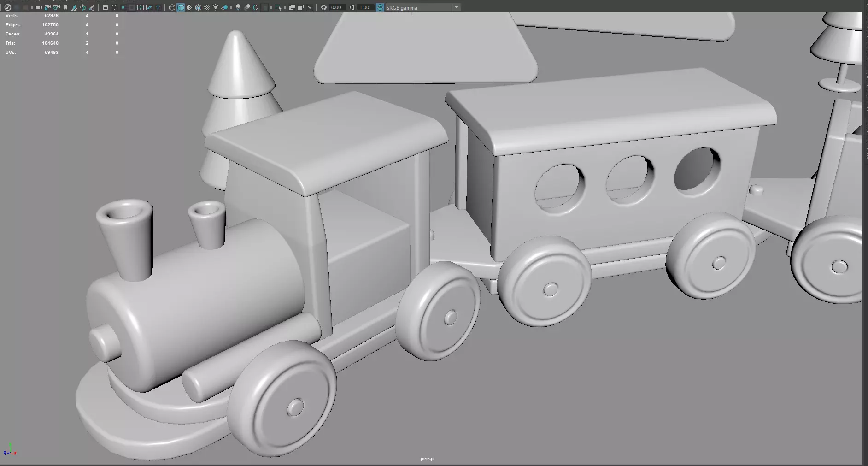868x466 pixels.
Task: Toggle the field chart icon
Action: point(141,7)
